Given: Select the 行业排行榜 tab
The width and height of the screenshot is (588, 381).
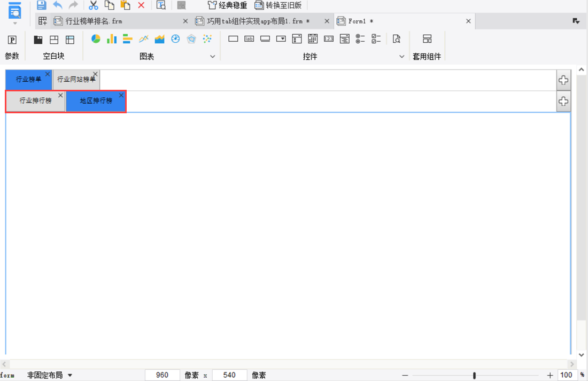Looking at the screenshot, I should click(36, 101).
